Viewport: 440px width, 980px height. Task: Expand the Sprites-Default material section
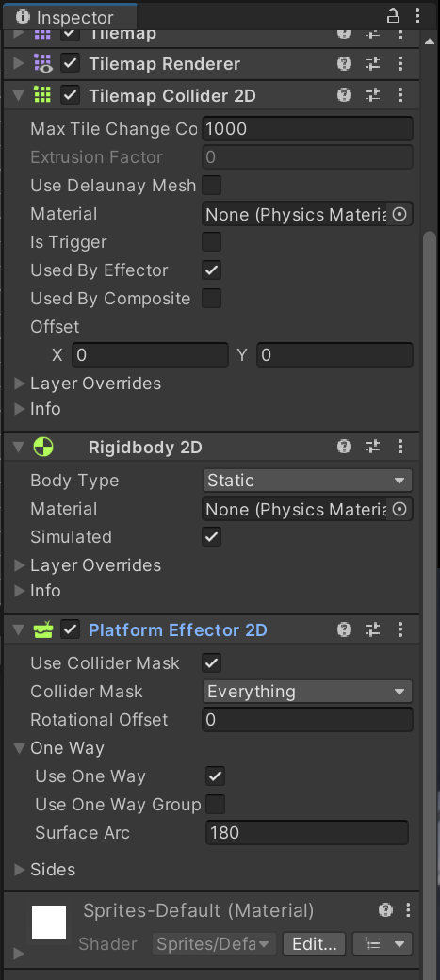pos(18,954)
